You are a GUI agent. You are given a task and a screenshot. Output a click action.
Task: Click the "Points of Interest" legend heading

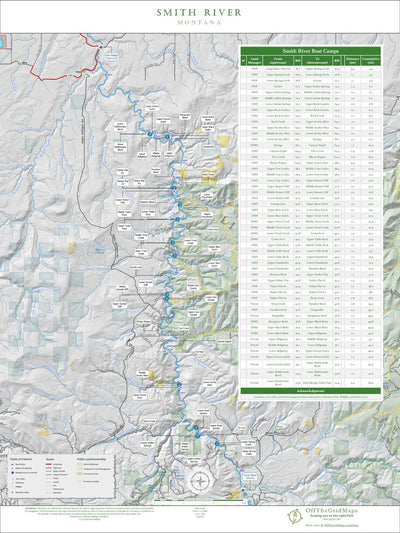point(21,459)
